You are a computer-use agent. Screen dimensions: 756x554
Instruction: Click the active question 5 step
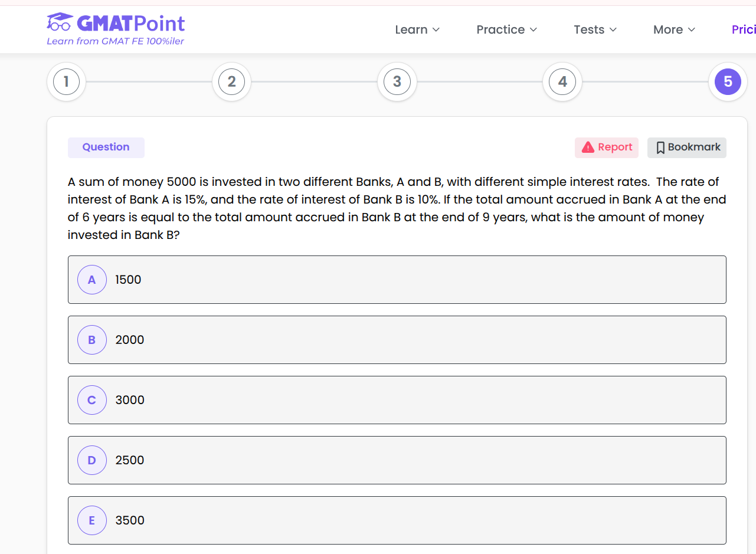click(x=728, y=81)
